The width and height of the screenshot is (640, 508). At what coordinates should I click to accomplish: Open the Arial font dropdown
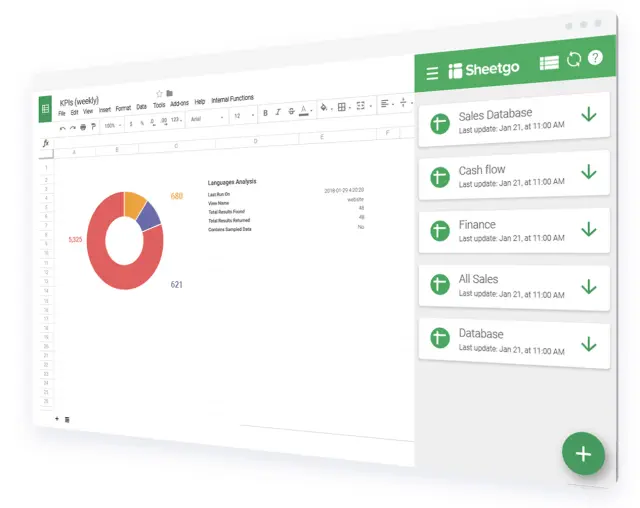click(x=207, y=118)
